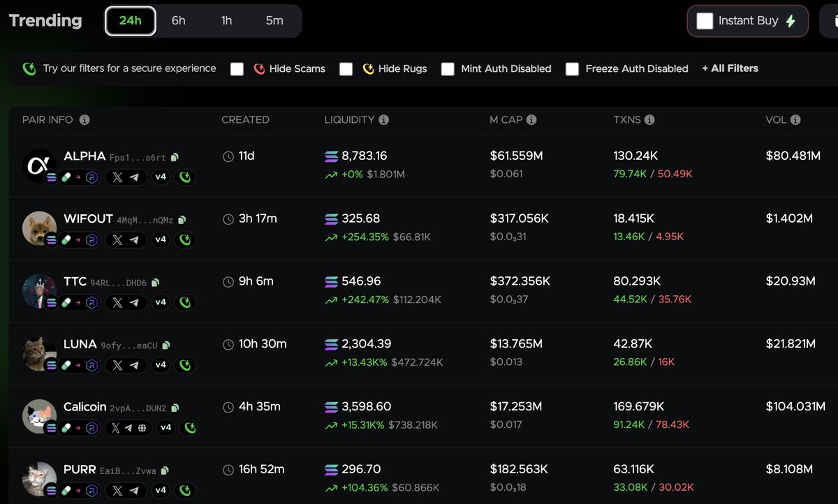
Task: Open the ALPHA pair name
Action: click(x=84, y=156)
